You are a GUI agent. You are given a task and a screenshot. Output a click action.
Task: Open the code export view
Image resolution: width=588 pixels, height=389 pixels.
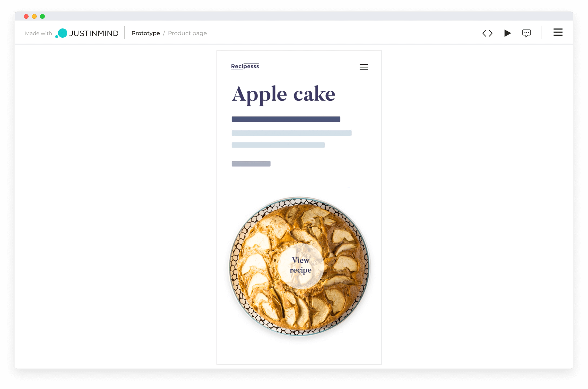pos(487,33)
